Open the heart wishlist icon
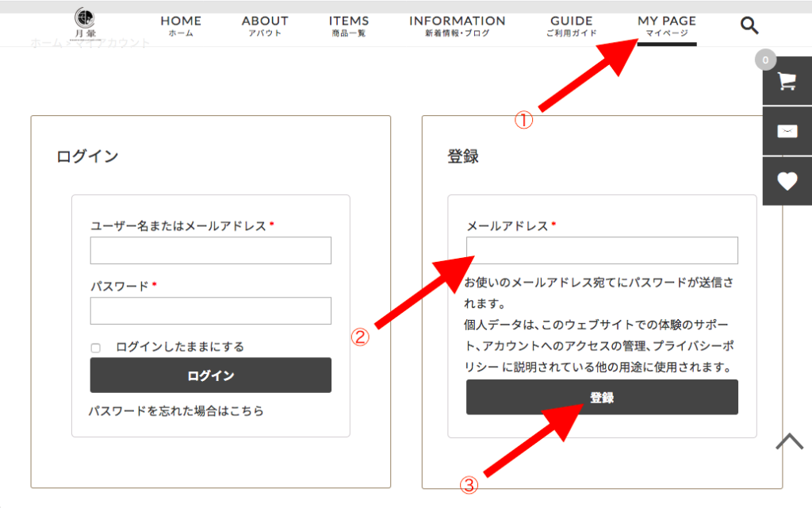The width and height of the screenshot is (812, 508). point(787,182)
